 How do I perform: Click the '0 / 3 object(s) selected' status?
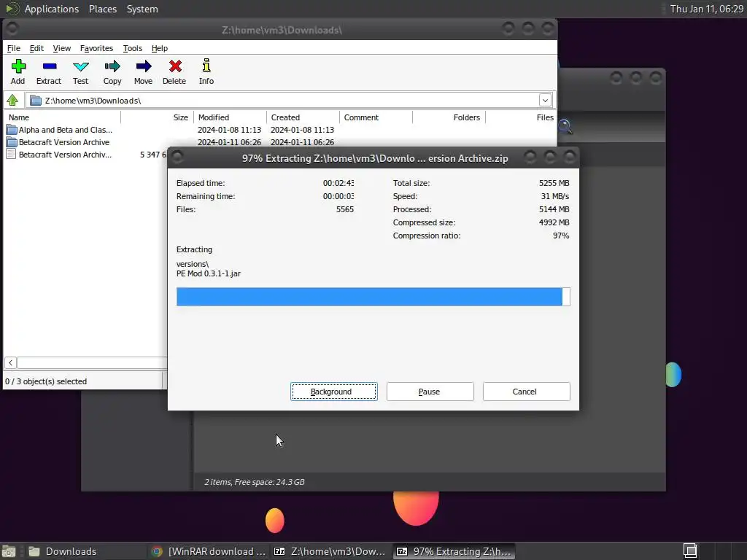pos(46,381)
